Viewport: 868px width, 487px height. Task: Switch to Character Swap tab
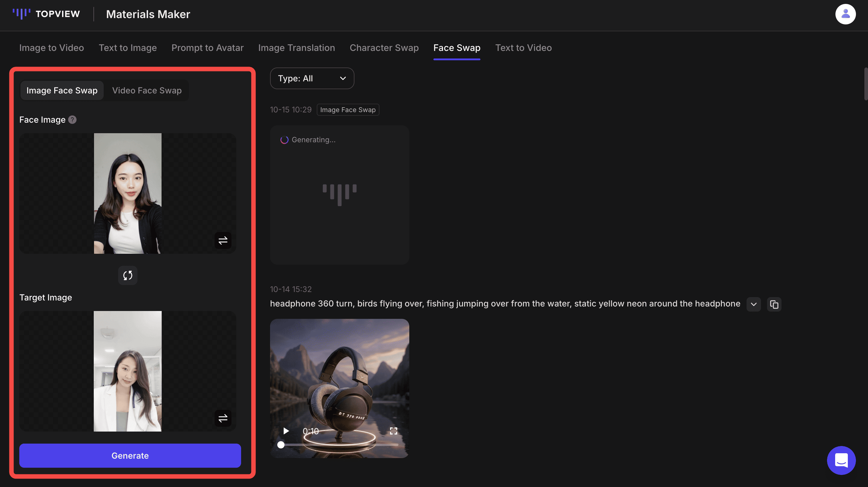[384, 48]
